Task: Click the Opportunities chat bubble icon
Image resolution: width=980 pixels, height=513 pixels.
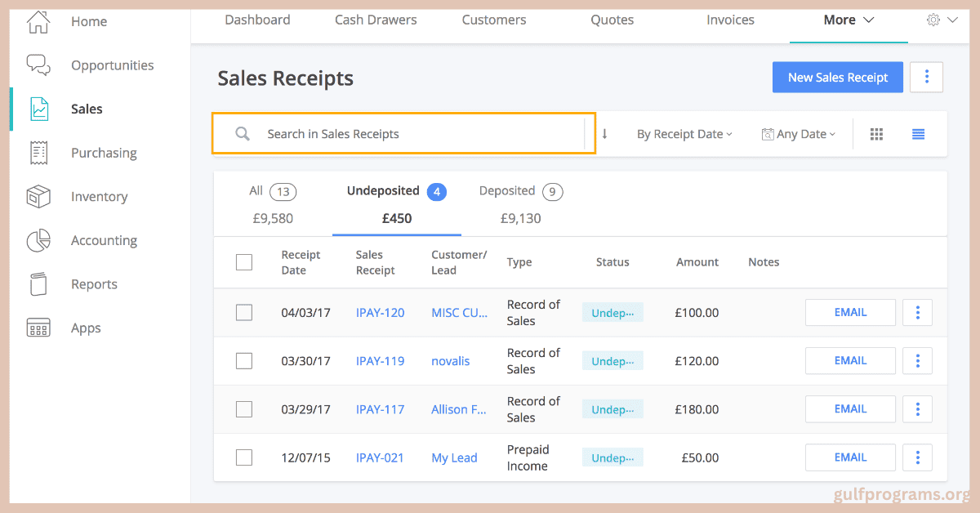Action: [38, 65]
